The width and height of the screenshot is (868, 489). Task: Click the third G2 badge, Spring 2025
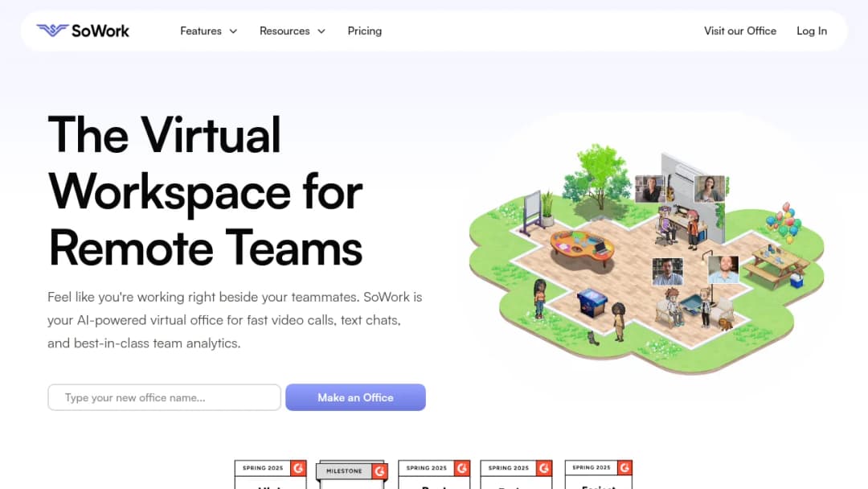(x=434, y=475)
